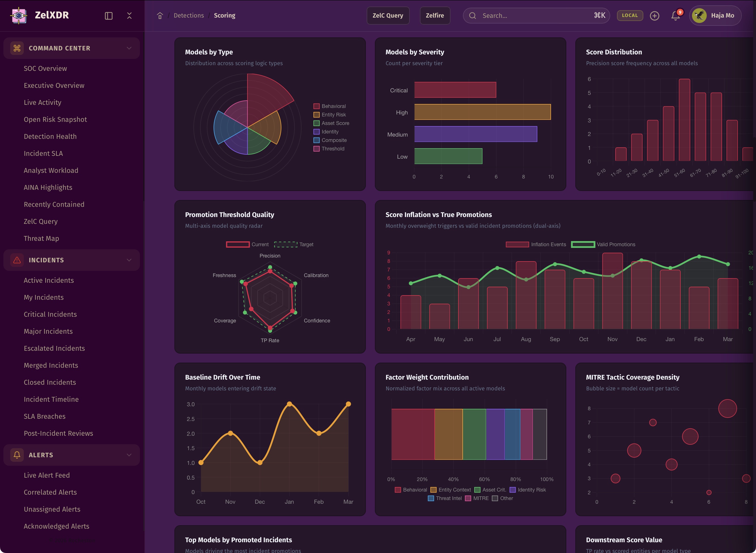This screenshot has height=553, width=756.
Task: Click the collapse arrows icon beside logo
Action: [129, 16]
